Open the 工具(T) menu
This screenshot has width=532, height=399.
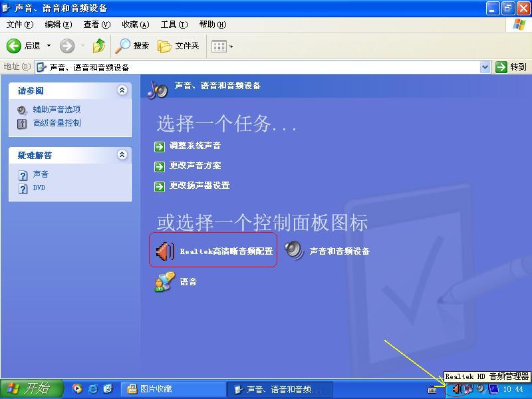(x=174, y=25)
